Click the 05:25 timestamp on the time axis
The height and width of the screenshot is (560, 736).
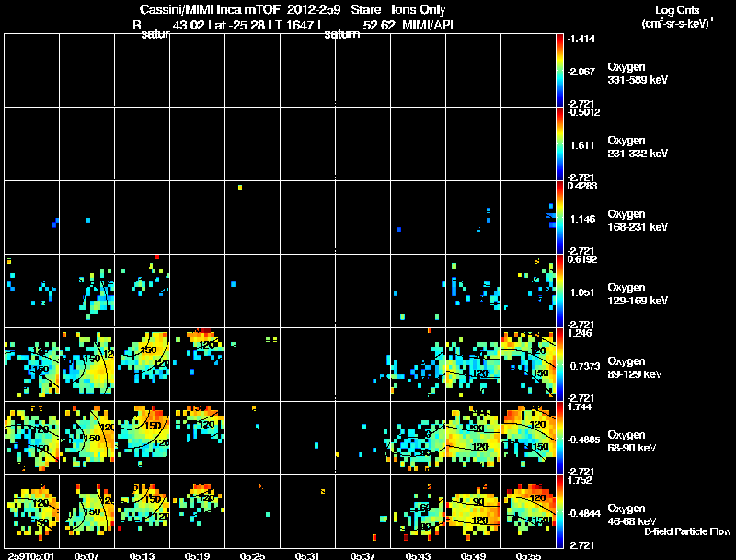tap(252, 556)
